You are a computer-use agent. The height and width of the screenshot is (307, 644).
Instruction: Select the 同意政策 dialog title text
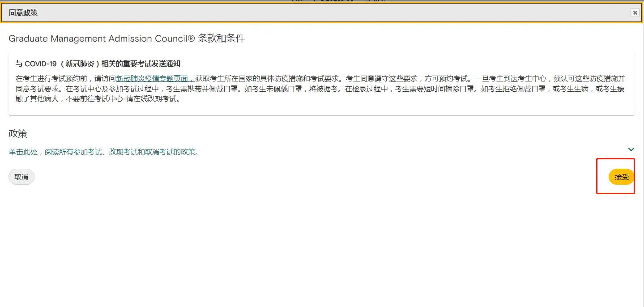pos(23,13)
